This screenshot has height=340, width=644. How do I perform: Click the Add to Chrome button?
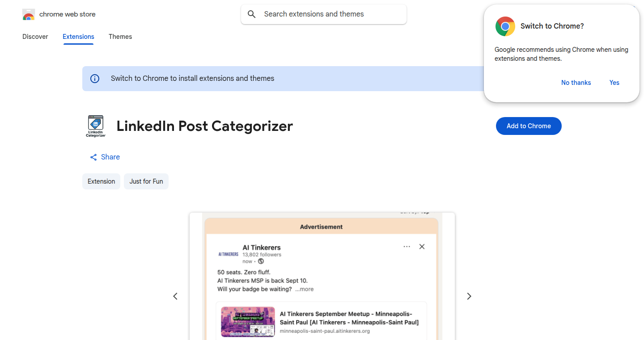click(529, 126)
